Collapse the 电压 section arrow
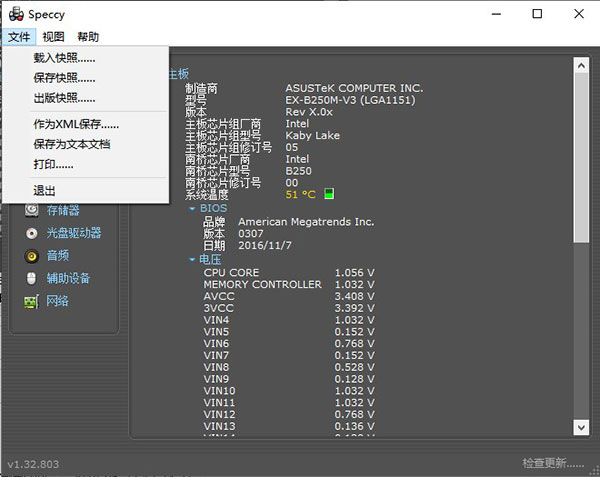The height and width of the screenshot is (477, 600). 192,260
